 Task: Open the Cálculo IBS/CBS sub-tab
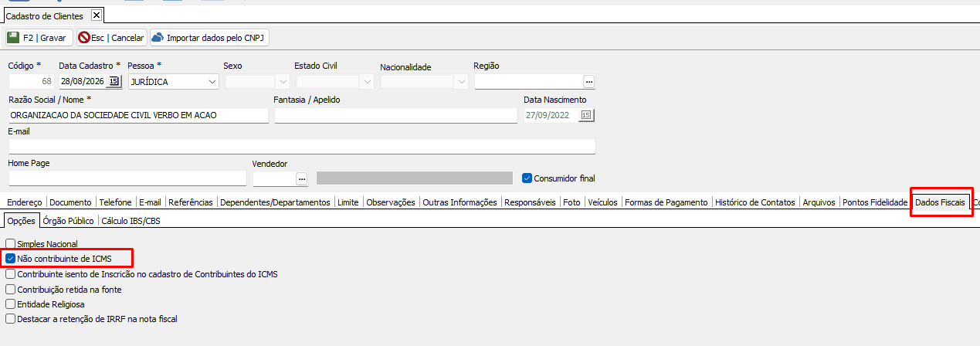click(131, 221)
